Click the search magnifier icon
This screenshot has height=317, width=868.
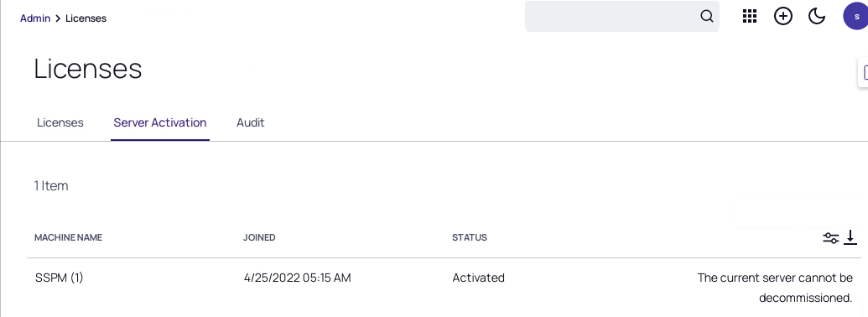pyautogui.click(x=706, y=16)
